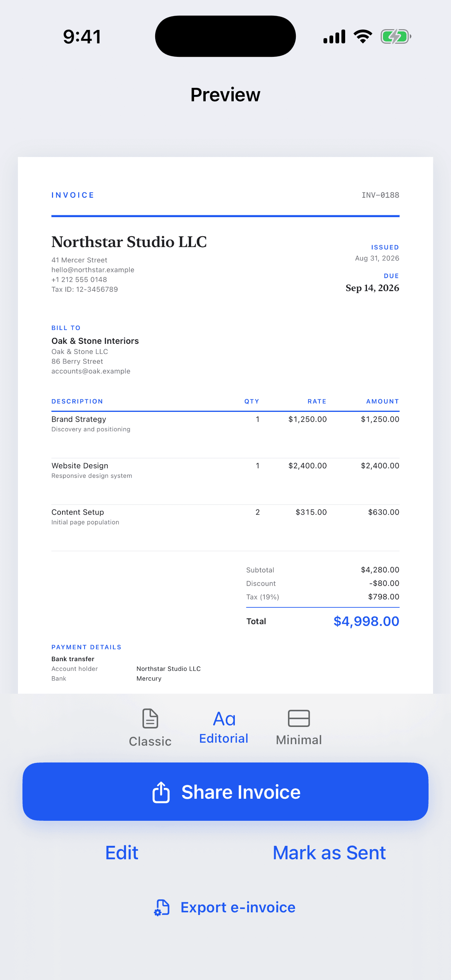This screenshot has width=451, height=980.
Task: Switch to the Classic template tab
Action: 150,728
